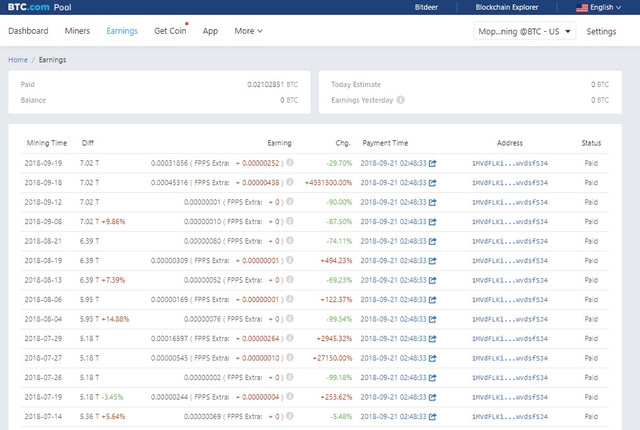Open the Mop...ning @BTC - US account dropdown
This screenshot has width=640, height=430.
click(x=524, y=31)
